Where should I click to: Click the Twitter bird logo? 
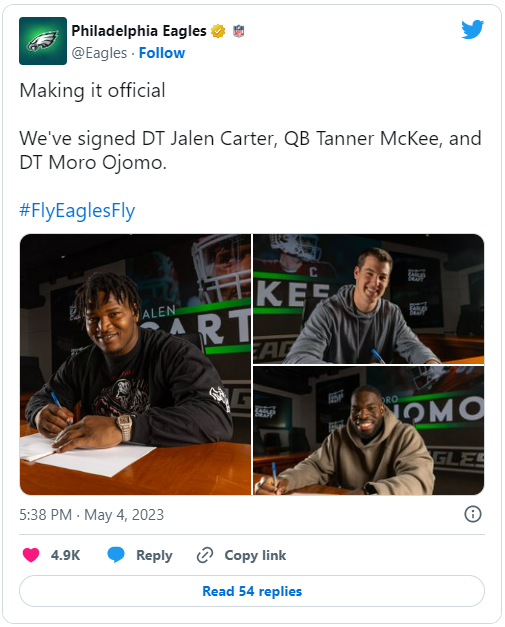472,30
